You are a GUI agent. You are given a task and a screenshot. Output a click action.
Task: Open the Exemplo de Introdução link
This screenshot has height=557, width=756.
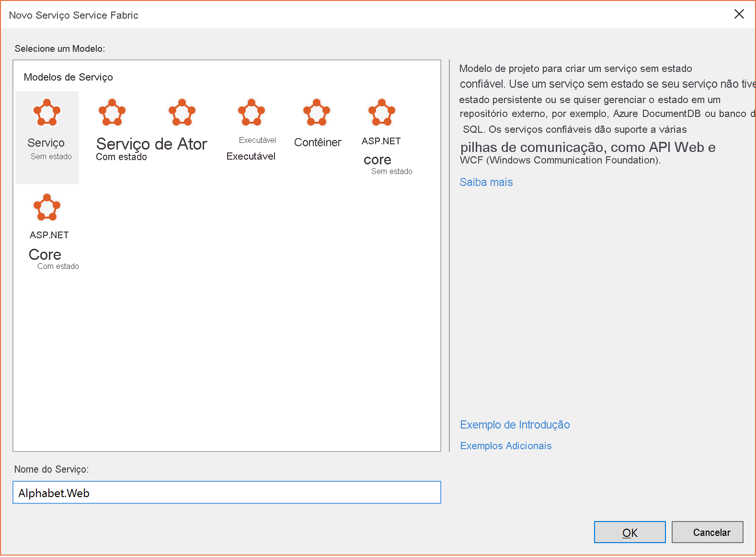point(515,425)
